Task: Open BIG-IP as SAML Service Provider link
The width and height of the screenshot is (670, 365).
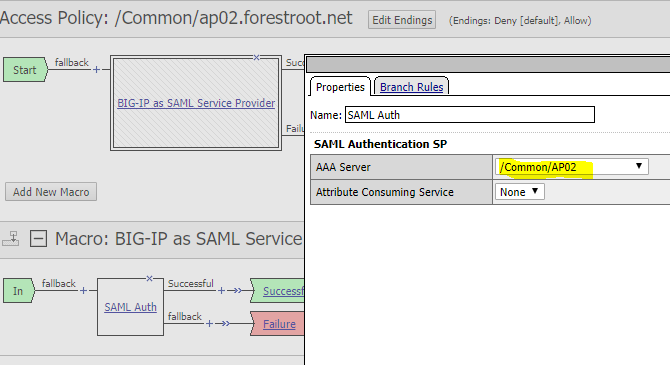Action: pos(196,103)
